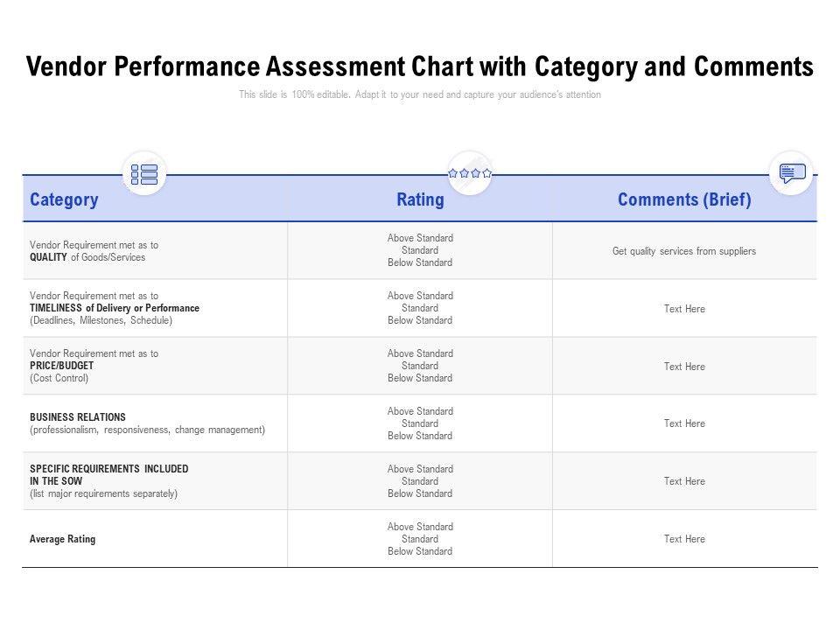Click the editable subtitle text line
Image resolution: width=840 pixels, height=630 pixels.
tap(420, 94)
